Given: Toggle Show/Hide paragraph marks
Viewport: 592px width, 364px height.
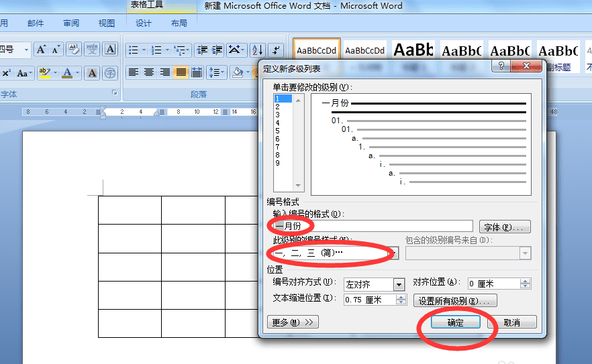Looking at the screenshot, I should point(276,50).
